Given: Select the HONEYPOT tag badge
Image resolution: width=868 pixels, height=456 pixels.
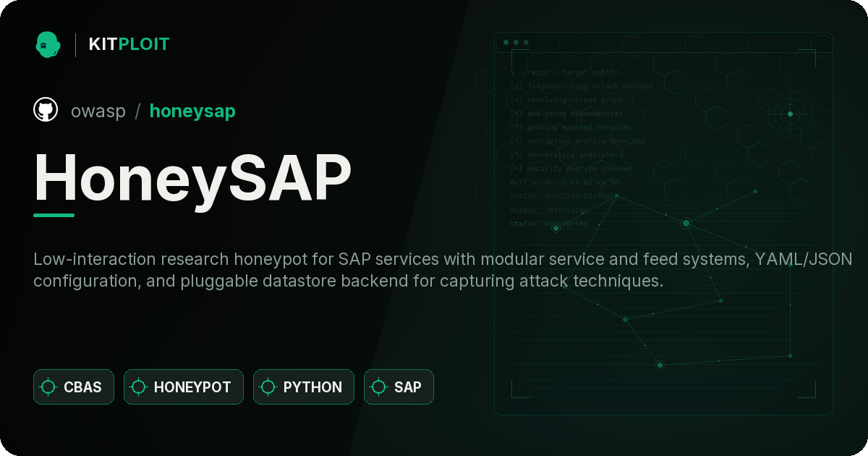Looking at the screenshot, I should tap(184, 387).
